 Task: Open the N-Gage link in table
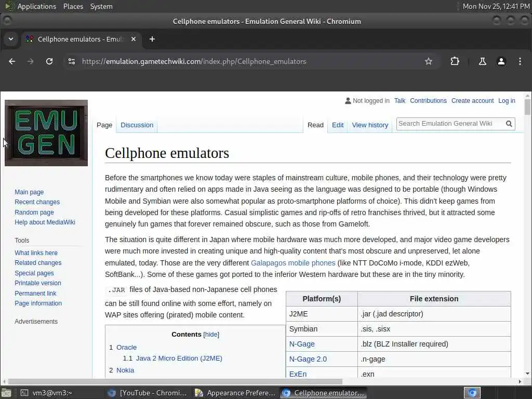point(302,344)
